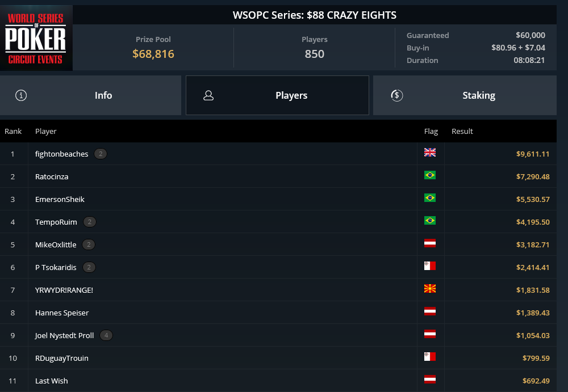The width and height of the screenshot is (568, 392).
Task: Click the Malta flag for P Tsokaridis
Action: point(429,266)
